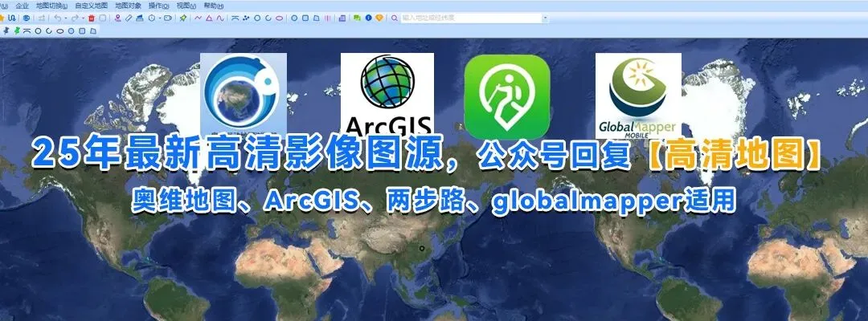Click the label tag icon
Image resolution: width=868 pixels, height=321 pixels.
pyautogui.click(x=168, y=18)
